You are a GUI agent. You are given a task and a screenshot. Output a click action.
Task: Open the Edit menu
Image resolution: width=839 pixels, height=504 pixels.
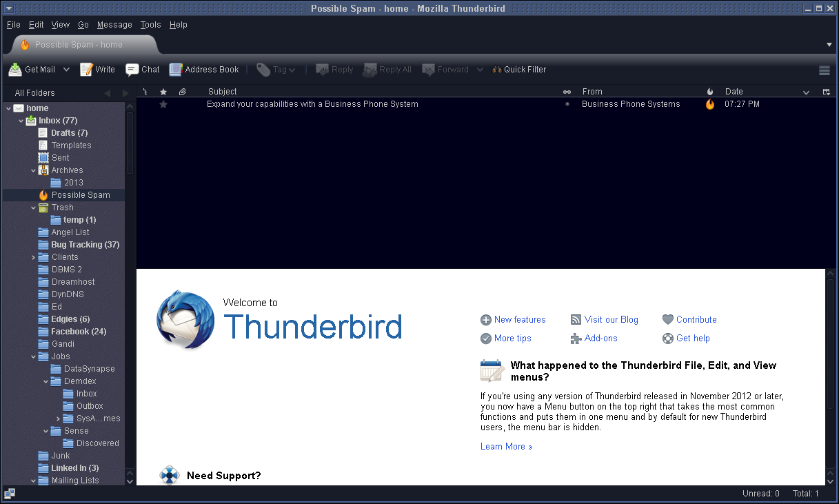click(x=37, y=25)
